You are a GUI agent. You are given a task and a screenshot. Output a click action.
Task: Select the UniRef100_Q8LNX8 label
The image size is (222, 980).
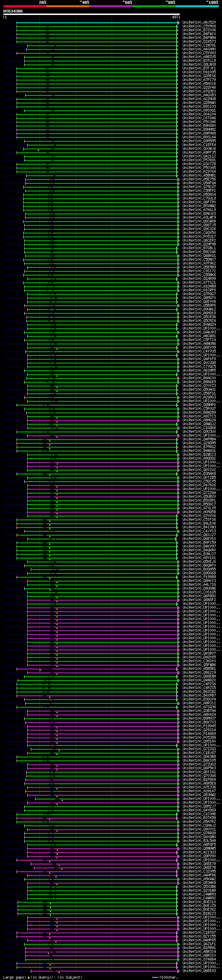199,64
